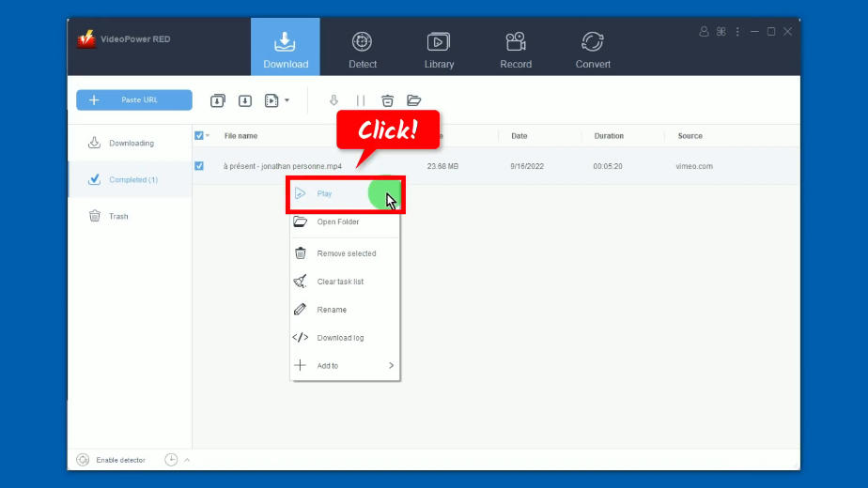Uncheck the à présent video row checkbox
This screenshot has height=488, width=868.
pos(199,166)
